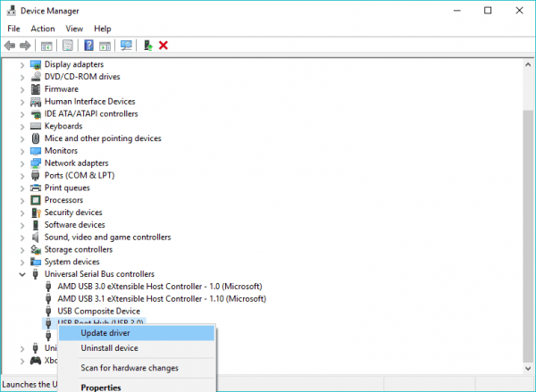Select the Firmware category label

coord(62,89)
